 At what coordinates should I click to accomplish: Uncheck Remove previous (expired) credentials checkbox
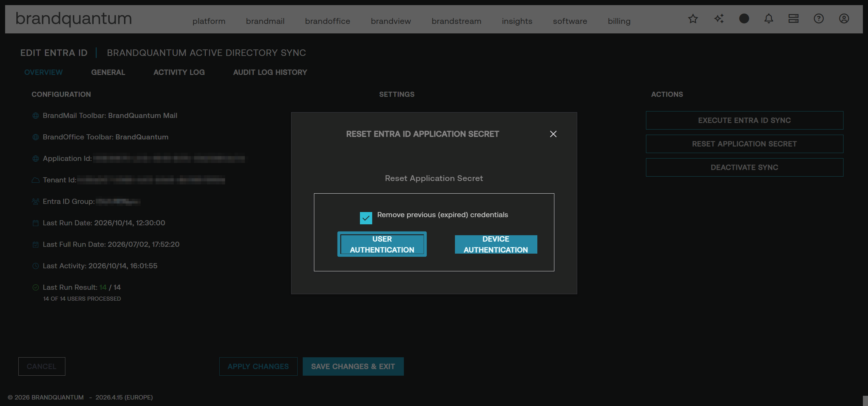[x=366, y=218]
